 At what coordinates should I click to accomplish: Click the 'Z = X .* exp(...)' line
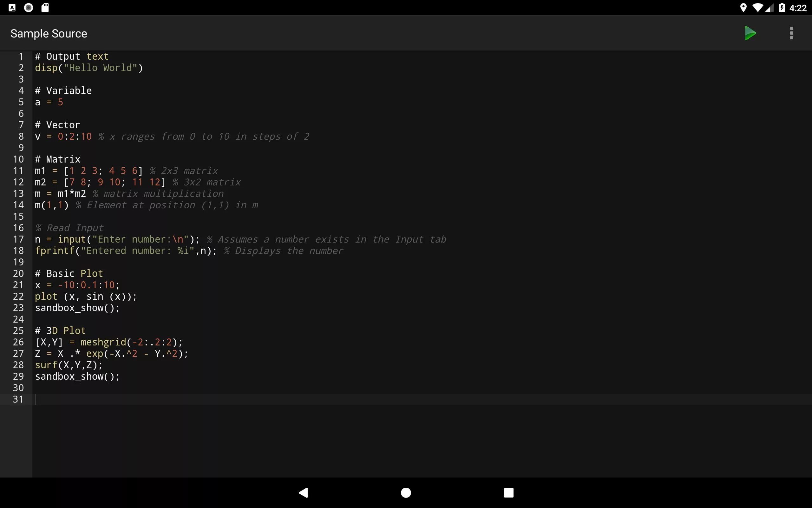[x=111, y=353]
